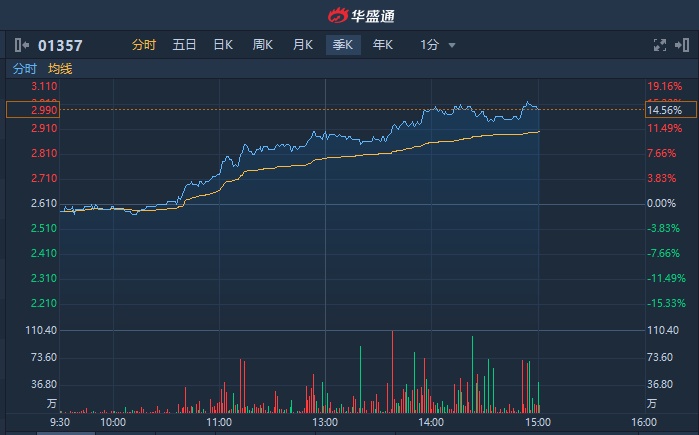Click the fullscreen expand icon

point(659,45)
